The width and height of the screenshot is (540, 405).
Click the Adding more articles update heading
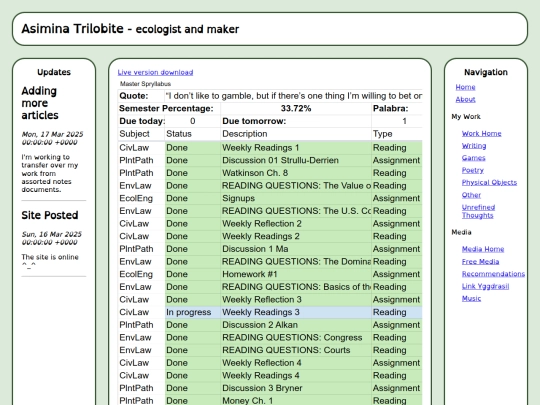pos(40,103)
